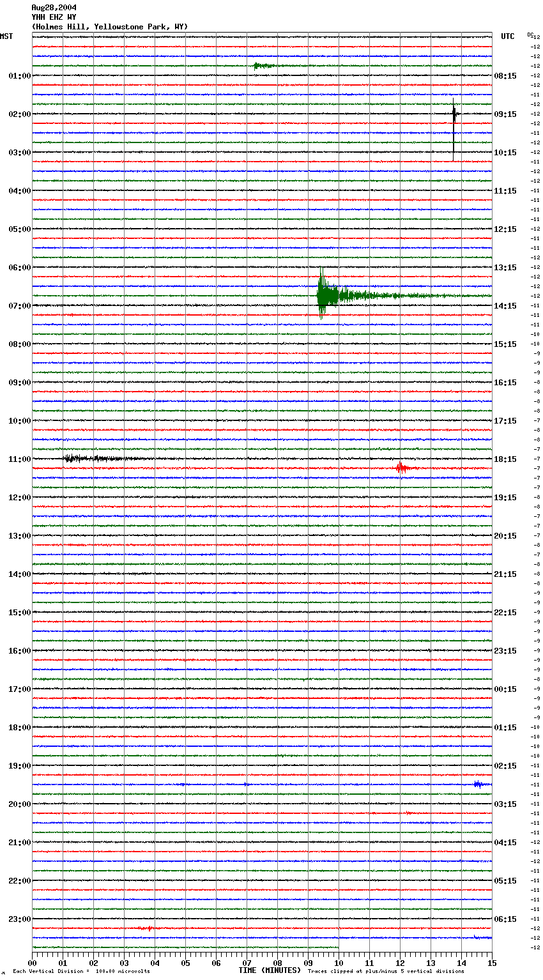Click minute 05 on the bottom axis
Viewport: 543px width, 980px height.
185,962
